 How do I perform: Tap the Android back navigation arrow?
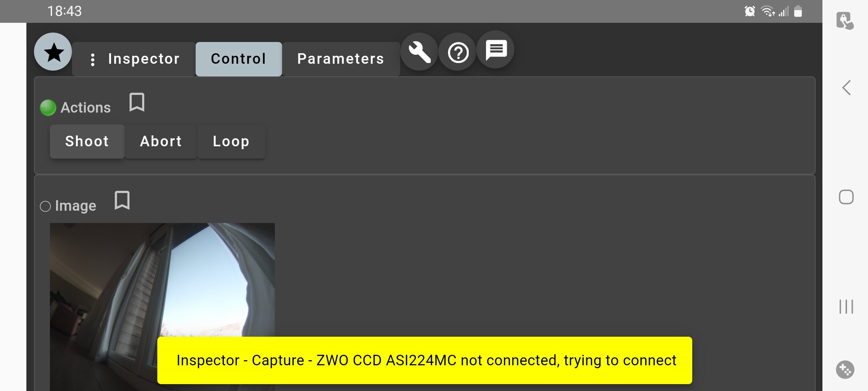(846, 88)
